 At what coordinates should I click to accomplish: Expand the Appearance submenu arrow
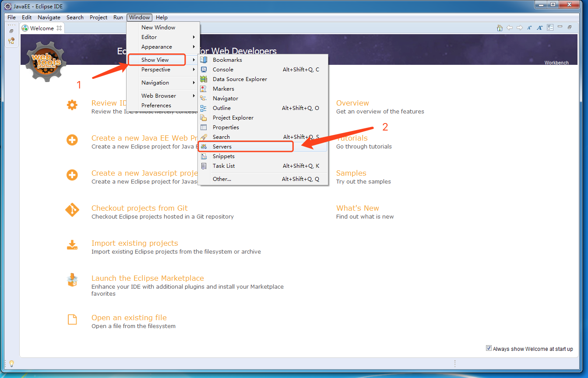point(194,47)
